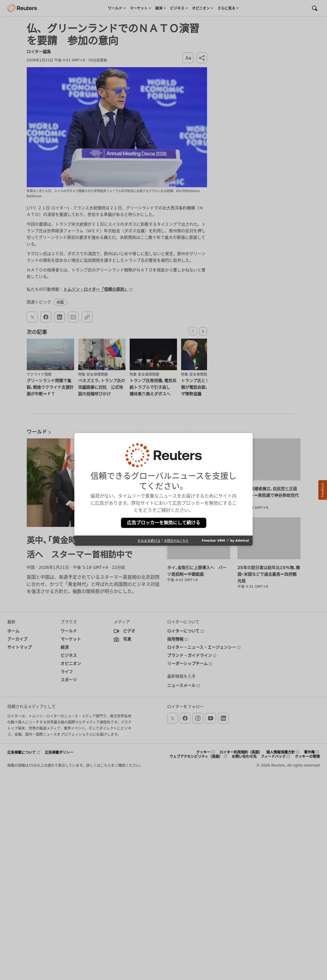Open footer ライフ browse link
327x980 pixels.
click(x=67, y=672)
